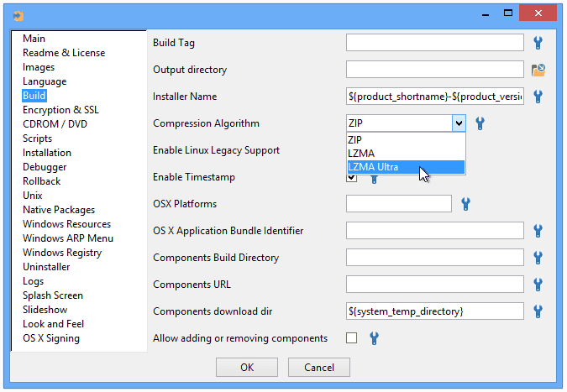The image size is (567, 392).
Task: Dismiss dialog with the Cancel button
Action: click(x=319, y=368)
